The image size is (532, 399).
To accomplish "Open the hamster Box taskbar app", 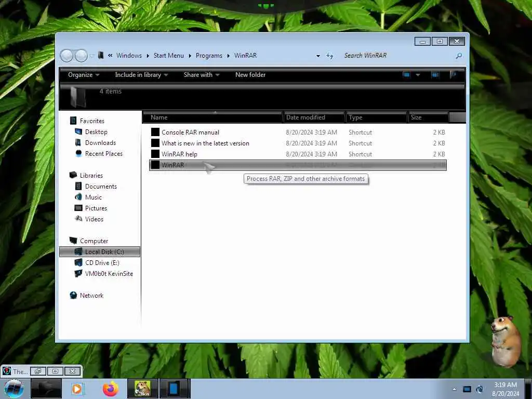I will (x=142, y=389).
